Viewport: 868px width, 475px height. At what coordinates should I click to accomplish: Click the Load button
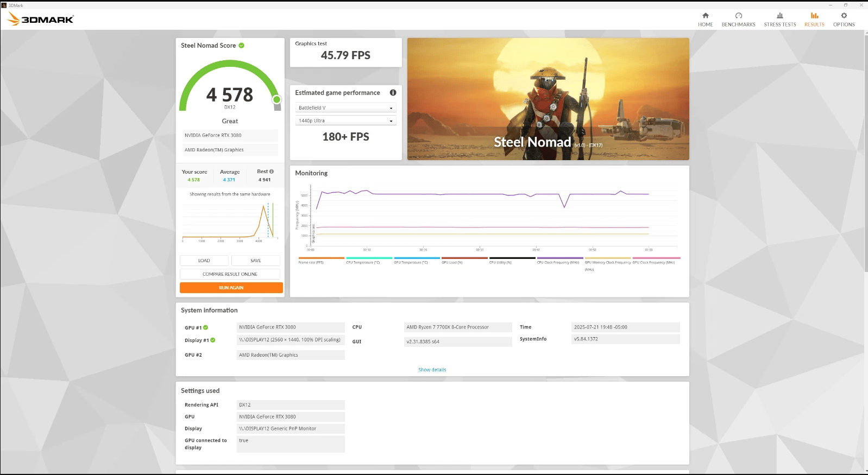point(204,261)
